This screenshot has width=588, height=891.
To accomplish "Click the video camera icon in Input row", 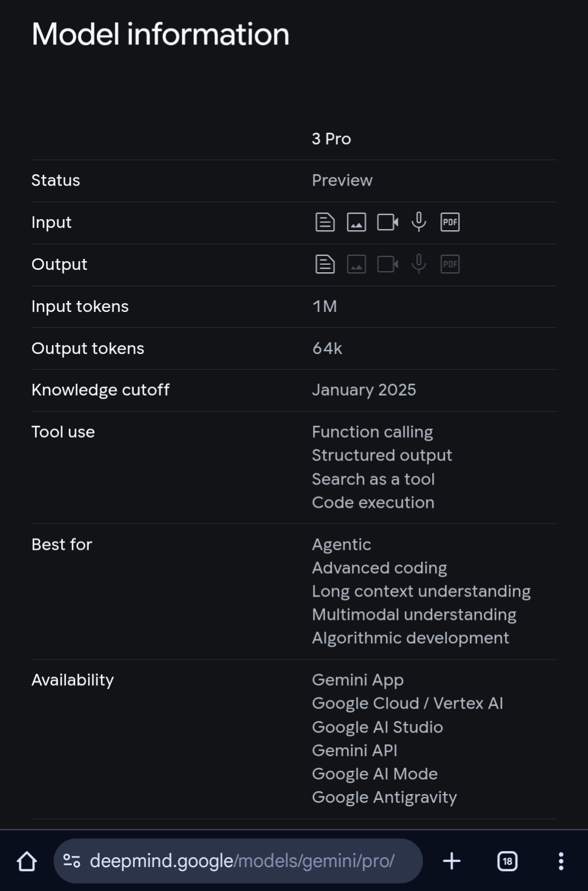I will tap(388, 223).
